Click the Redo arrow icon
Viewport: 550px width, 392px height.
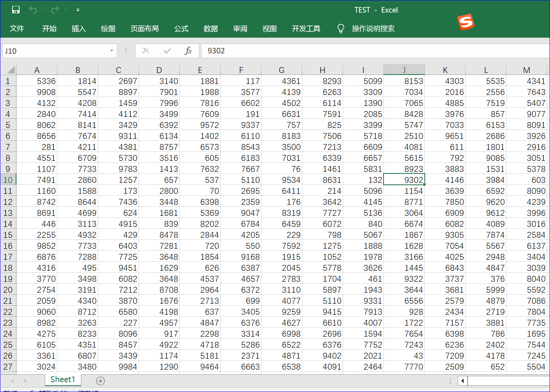point(55,10)
